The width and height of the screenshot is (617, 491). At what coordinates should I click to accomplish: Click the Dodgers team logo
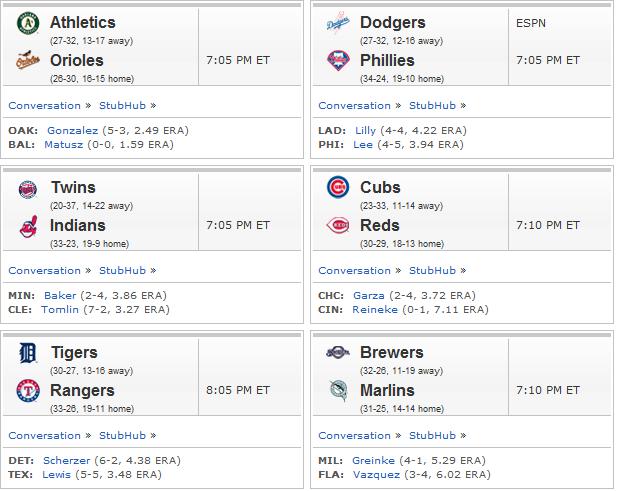pos(338,23)
